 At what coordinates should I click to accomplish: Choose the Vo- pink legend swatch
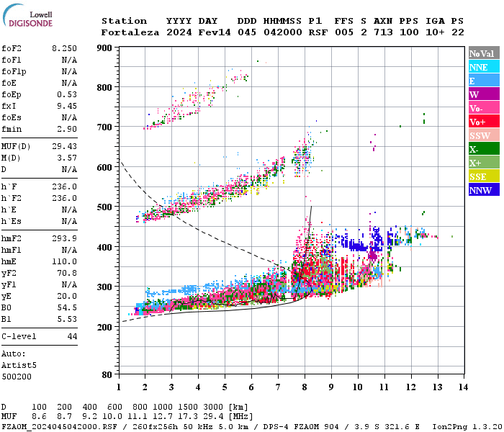[484, 108]
